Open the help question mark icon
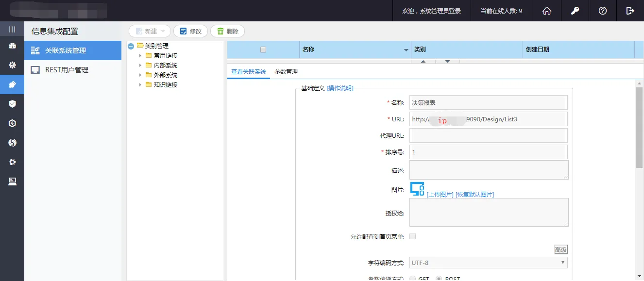 (x=603, y=11)
